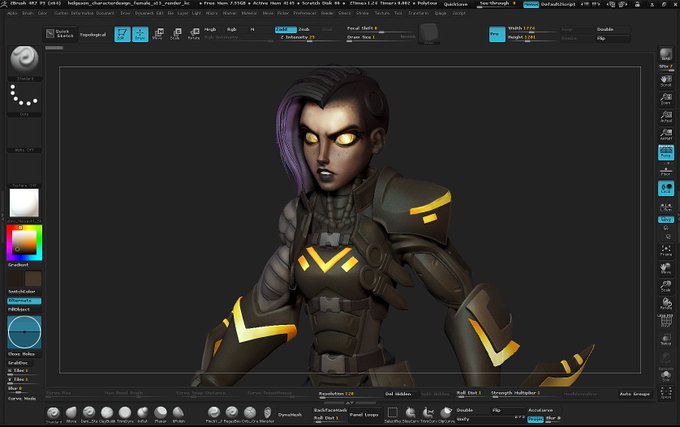The height and width of the screenshot is (427, 680).
Task: Click the Menus button in title bar
Action: tap(531, 4)
